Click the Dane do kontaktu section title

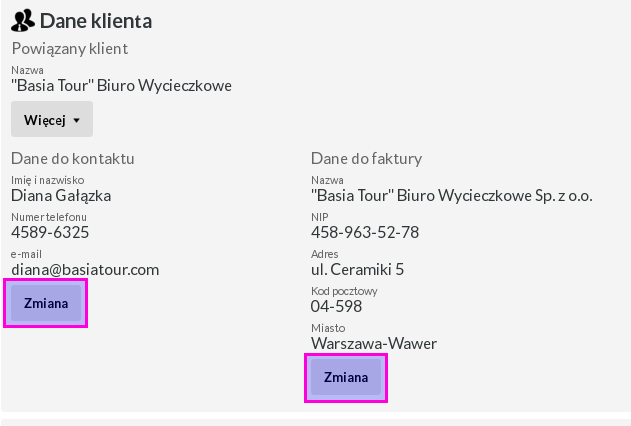pyautogui.click(x=72, y=158)
